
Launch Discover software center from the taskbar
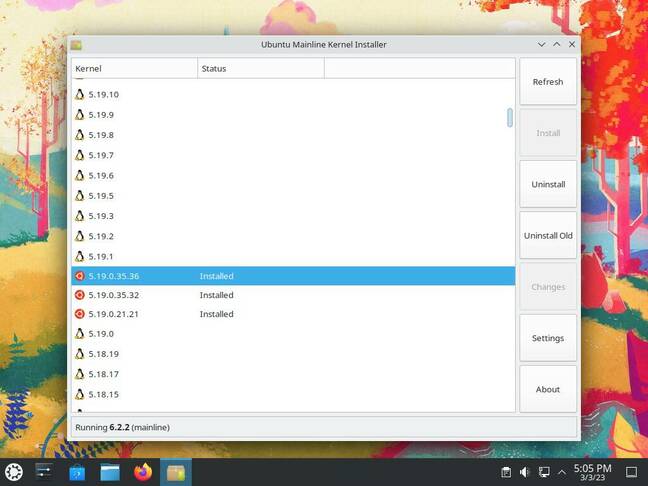click(77, 473)
